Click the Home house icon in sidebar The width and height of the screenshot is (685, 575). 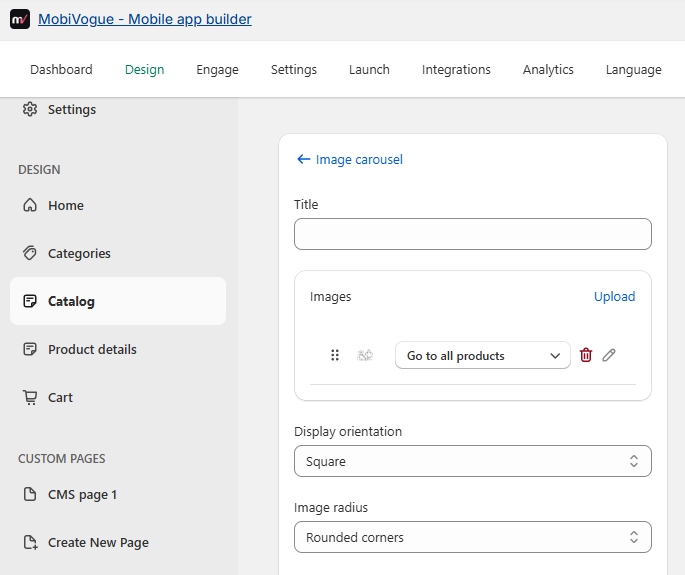click(x=30, y=205)
